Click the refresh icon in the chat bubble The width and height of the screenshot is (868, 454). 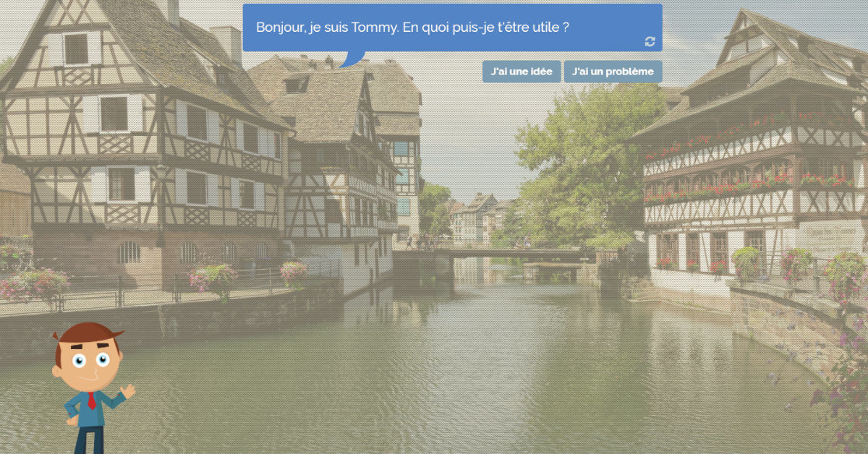click(650, 42)
